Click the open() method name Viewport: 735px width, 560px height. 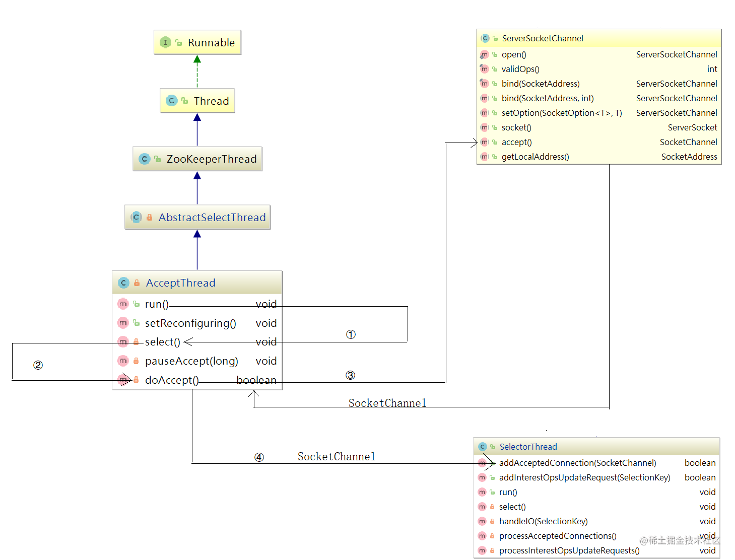point(514,54)
